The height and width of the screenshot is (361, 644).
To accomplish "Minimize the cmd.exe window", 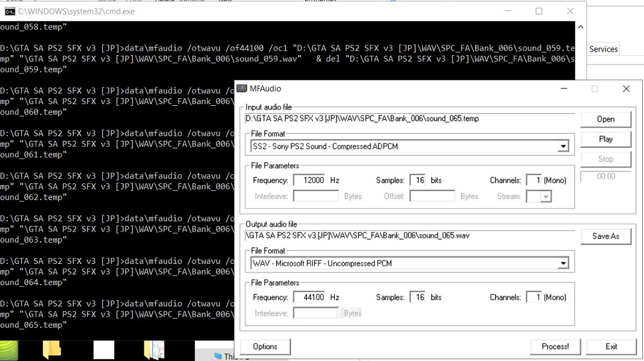I will click(x=508, y=11).
